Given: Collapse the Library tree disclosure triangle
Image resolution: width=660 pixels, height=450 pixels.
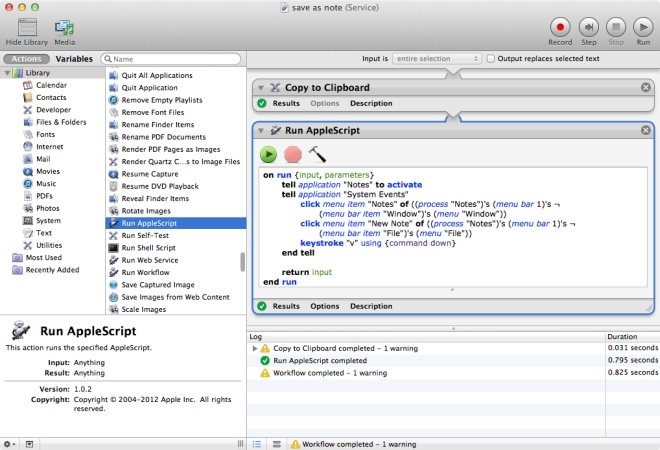Looking at the screenshot, I should pyautogui.click(x=7, y=73).
